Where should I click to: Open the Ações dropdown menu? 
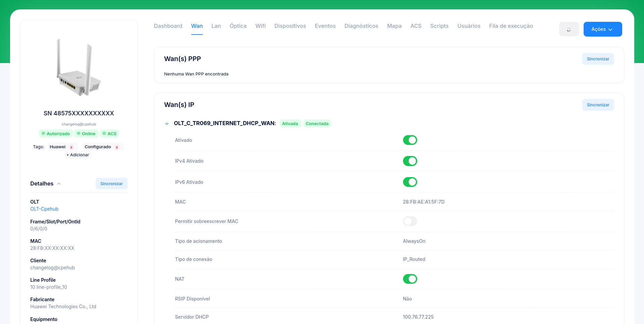coord(602,29)
